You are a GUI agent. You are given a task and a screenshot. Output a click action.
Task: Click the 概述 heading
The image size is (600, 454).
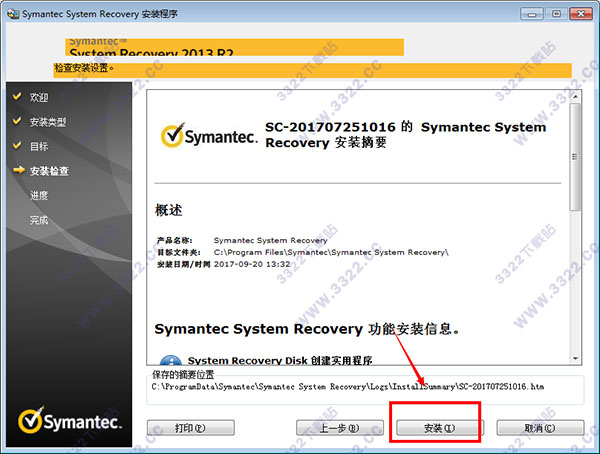(x=169, y=210)
